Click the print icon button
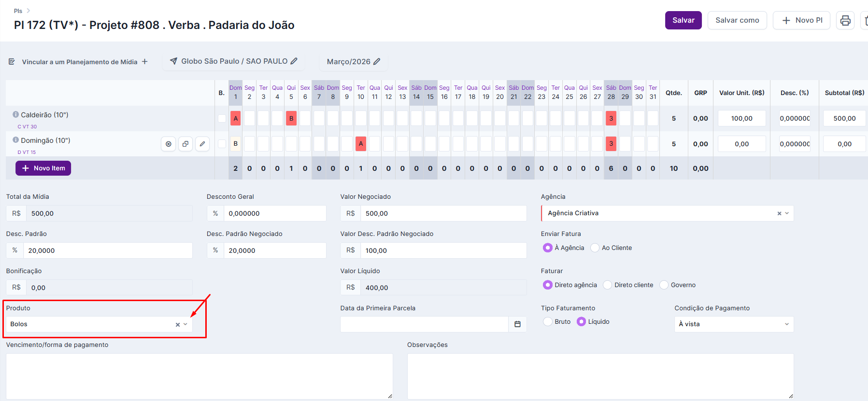868x401 pixels. coord(845,20)
